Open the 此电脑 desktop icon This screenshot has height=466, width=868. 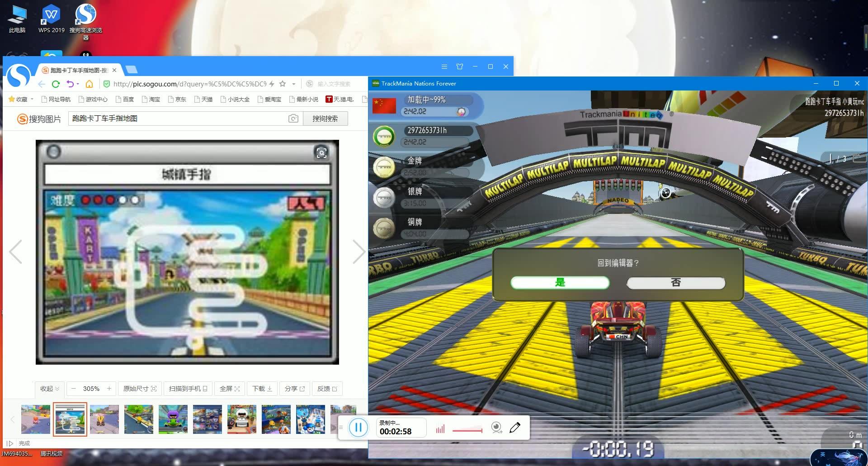point(17,19)
